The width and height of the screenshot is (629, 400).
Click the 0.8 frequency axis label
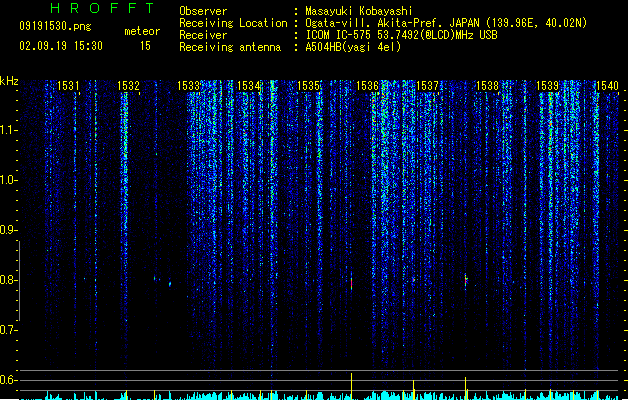click(x=8, y=280)
